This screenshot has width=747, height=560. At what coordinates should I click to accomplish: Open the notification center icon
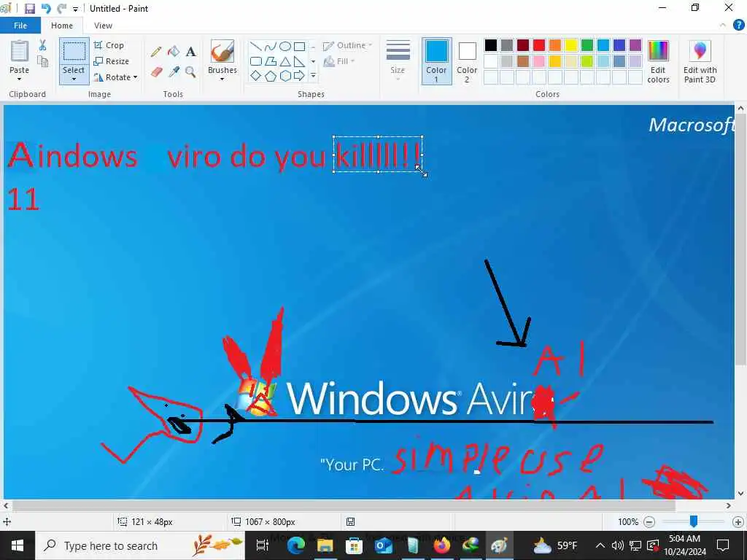723,545
